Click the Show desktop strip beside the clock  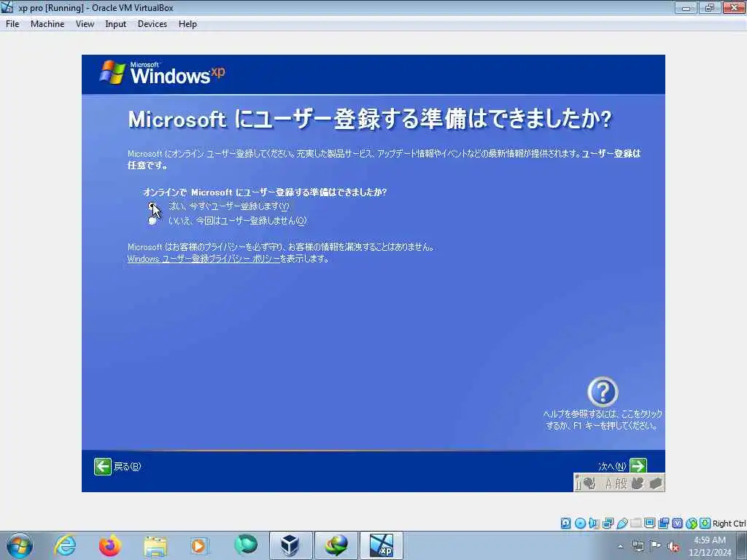[742, 545]
